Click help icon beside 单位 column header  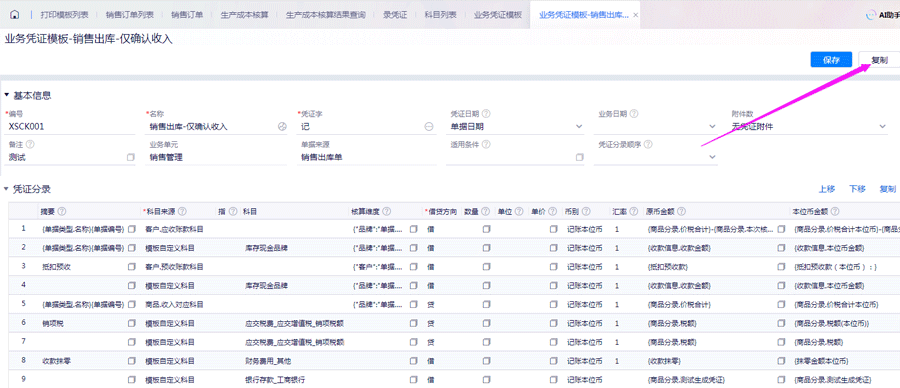click(x=519, y=212)
